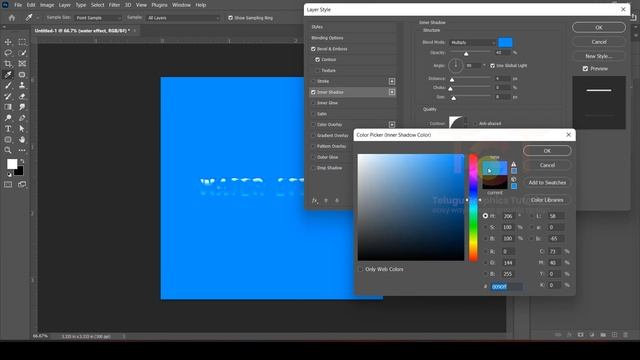
Task: Select the Move tool
Action: click(8, 42)
